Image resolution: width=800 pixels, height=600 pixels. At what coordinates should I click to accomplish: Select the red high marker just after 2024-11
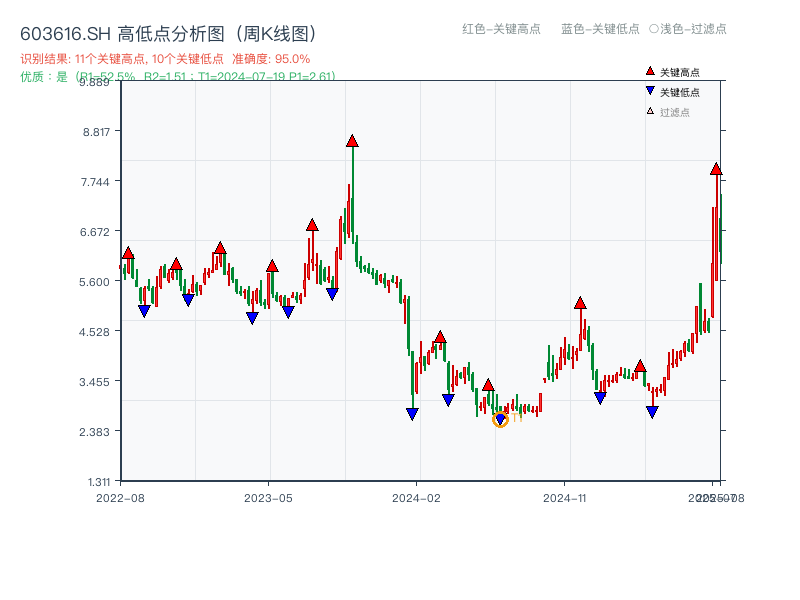[x=580, y=303]
